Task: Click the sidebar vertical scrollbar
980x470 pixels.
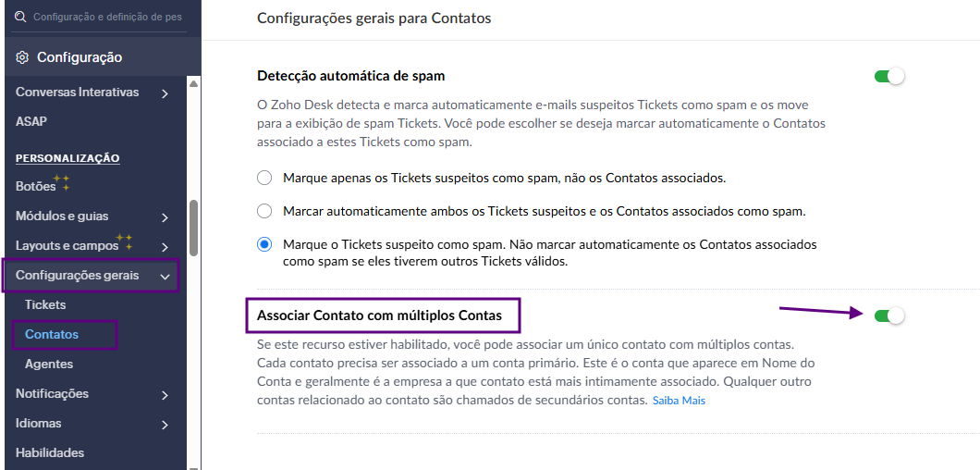Action: pyautogui.click(x=192, y=229)
